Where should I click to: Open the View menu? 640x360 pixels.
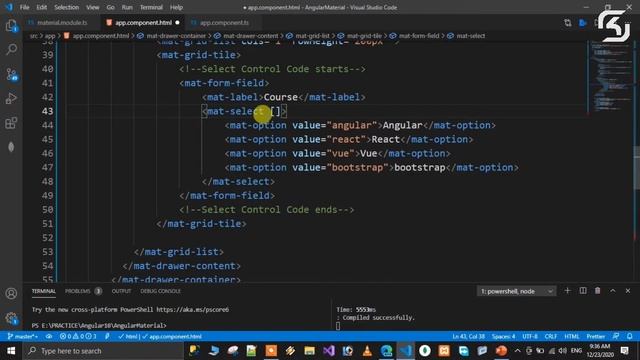point(93,7)
